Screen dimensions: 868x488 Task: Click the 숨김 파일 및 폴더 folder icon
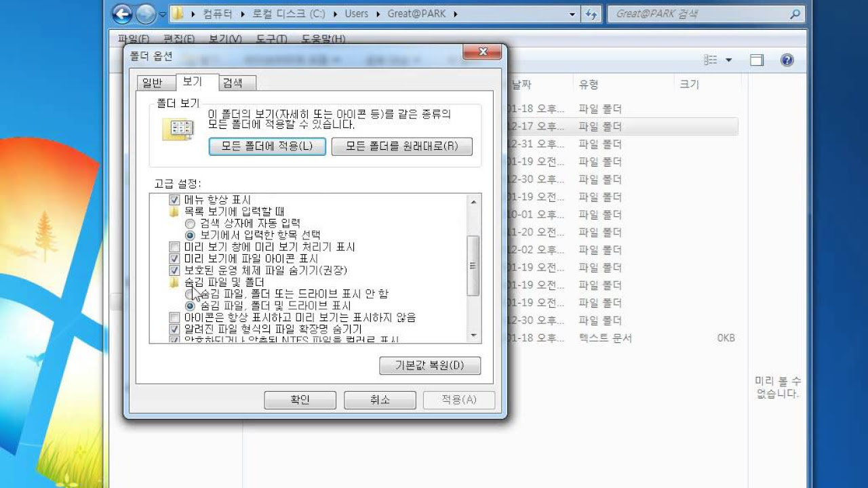(174, 282)
